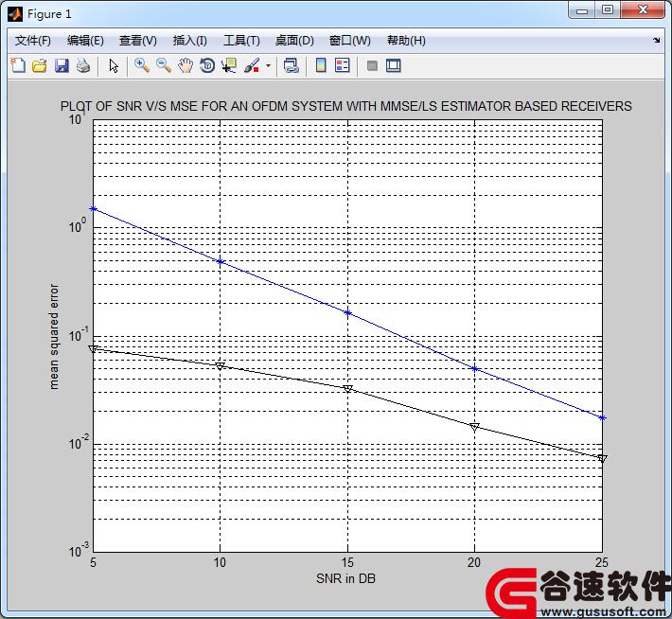Open the 帮助(H) menu
The image size is (672, 619).
point(406,41)
